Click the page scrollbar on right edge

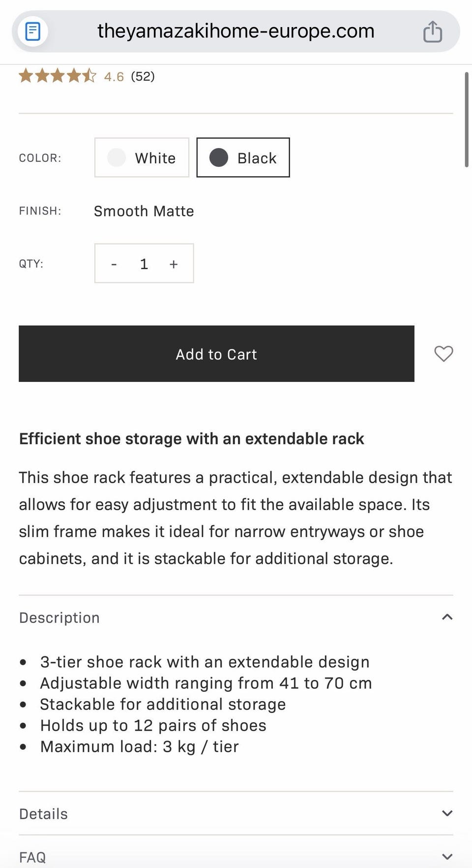click(466, 120)
